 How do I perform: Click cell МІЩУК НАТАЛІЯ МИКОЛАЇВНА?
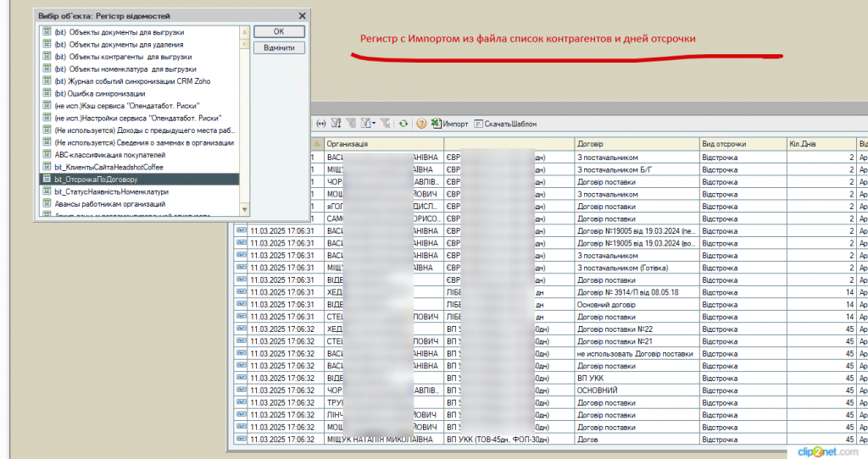pyautogui.click(x=384, y=439)
